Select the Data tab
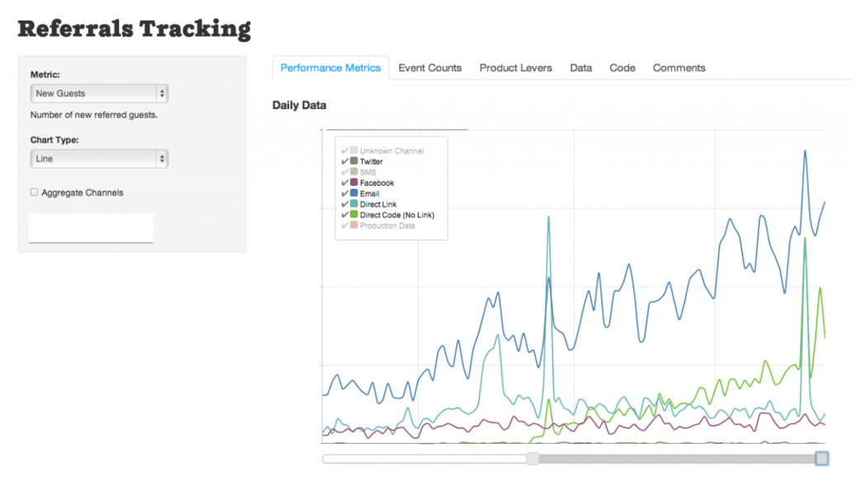The width and height of the screenshot is (868, 490). click(581, 68)
